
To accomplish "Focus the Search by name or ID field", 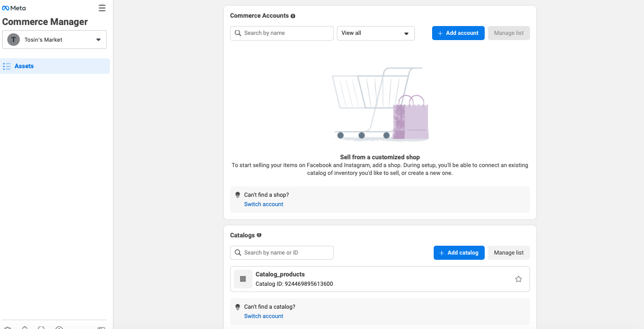I will click(282, 252).
